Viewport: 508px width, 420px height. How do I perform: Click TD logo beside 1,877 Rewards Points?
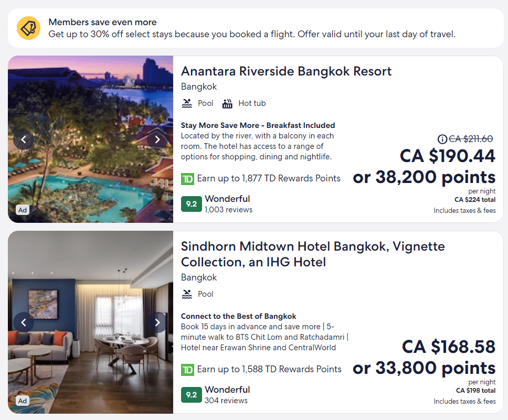point(187,179)
